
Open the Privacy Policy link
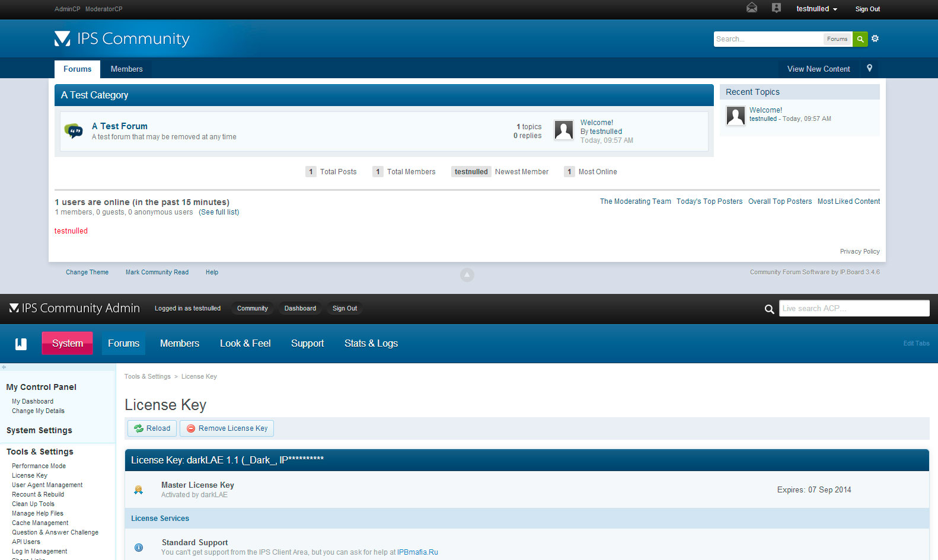tap(860, 251)
